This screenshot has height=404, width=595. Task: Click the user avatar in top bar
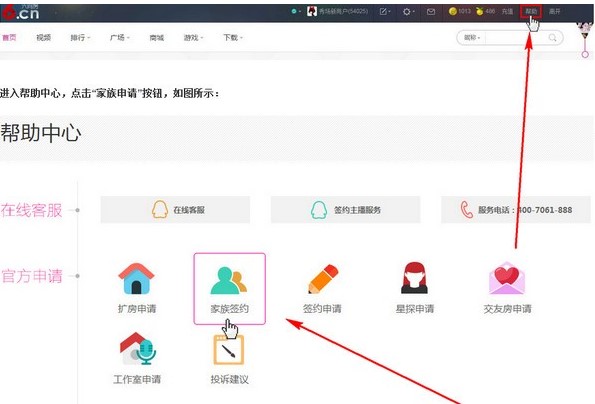pyautogui.click(x=312, y=11)
